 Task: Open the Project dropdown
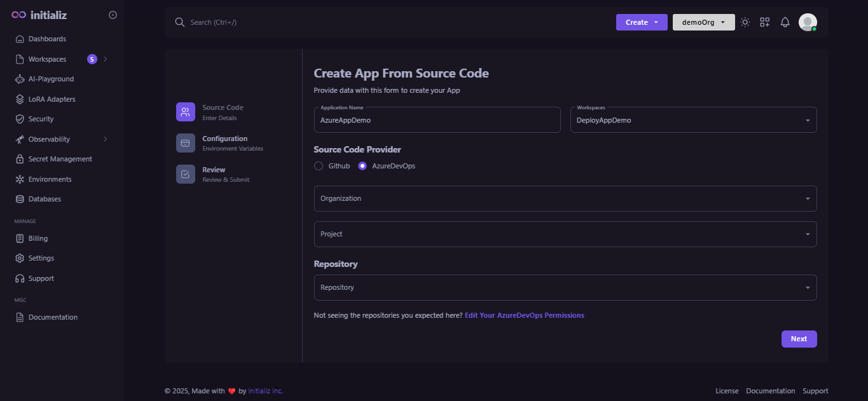pyautogui.click(x=565, y=234)
